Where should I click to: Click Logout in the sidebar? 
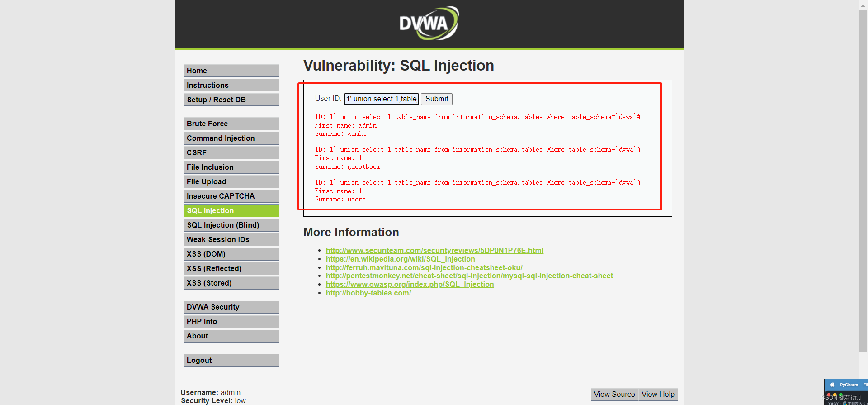[x=231, y=360]
